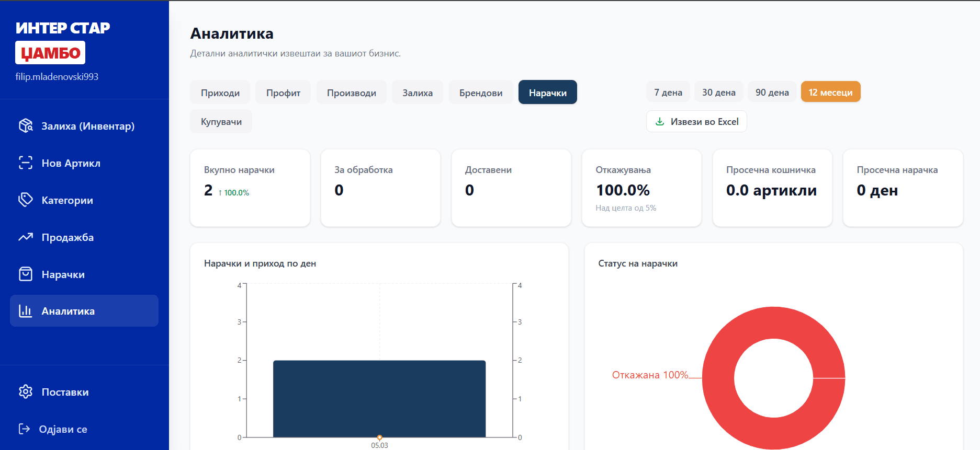
Task: Click the Откажувања 100.0% card
Action: click(641, 188)
